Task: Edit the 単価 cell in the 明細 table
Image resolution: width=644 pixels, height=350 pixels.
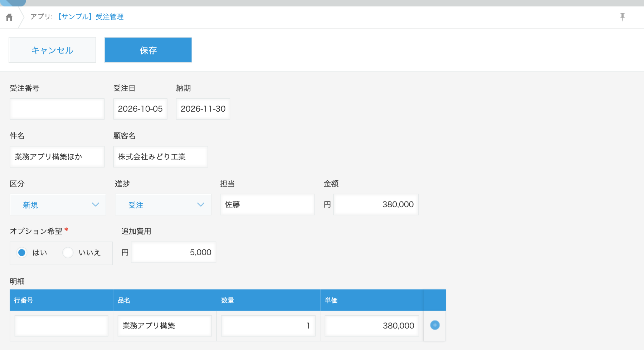Action: tap(372, 326)
